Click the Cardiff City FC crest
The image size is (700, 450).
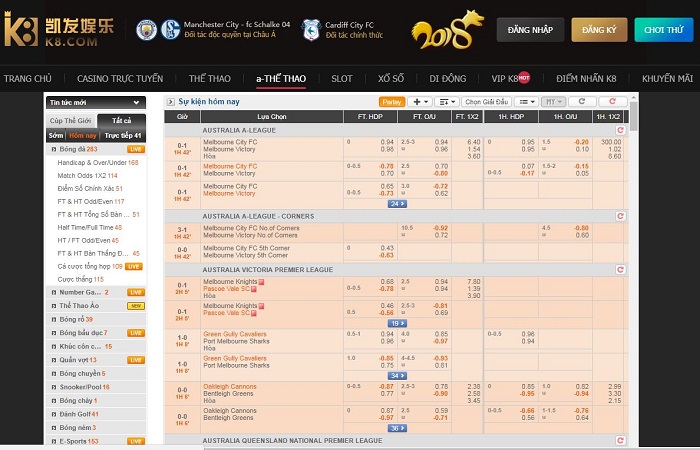(310, 29)
